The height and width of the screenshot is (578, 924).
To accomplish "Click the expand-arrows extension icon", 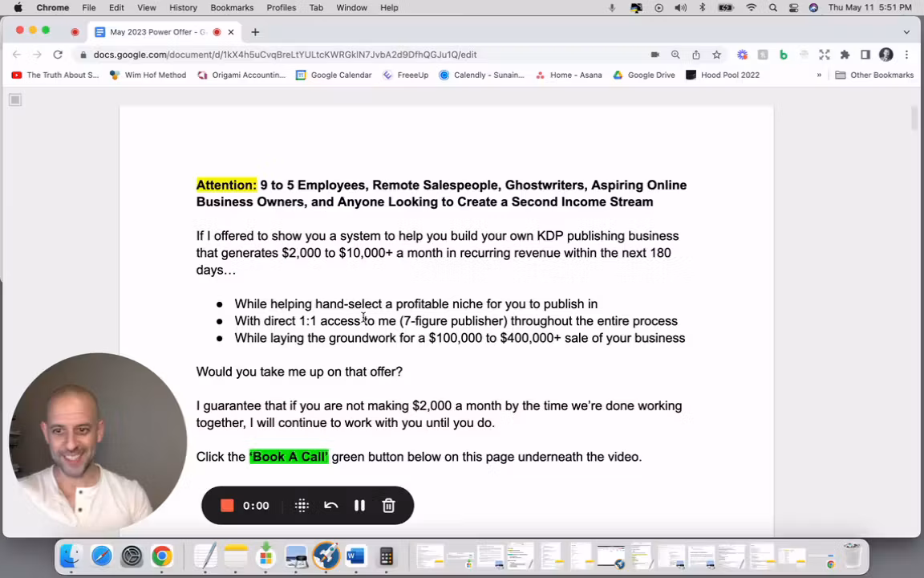I will (825, 55).
